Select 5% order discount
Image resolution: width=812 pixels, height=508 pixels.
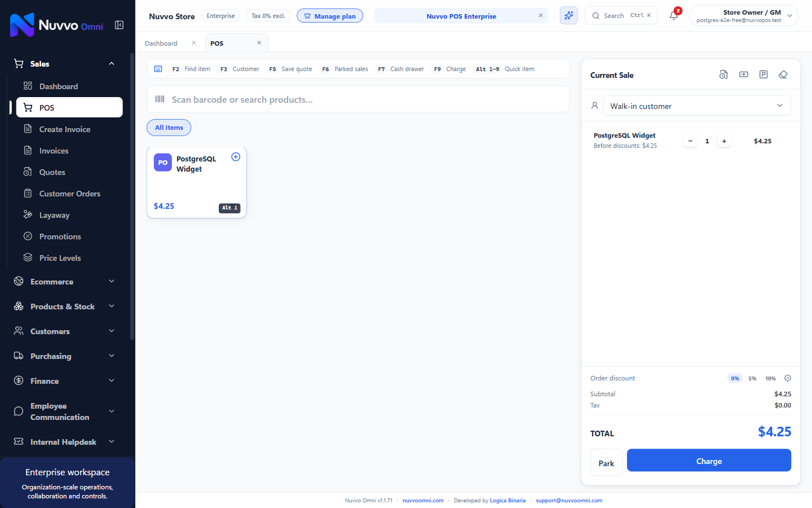[752, 379]
